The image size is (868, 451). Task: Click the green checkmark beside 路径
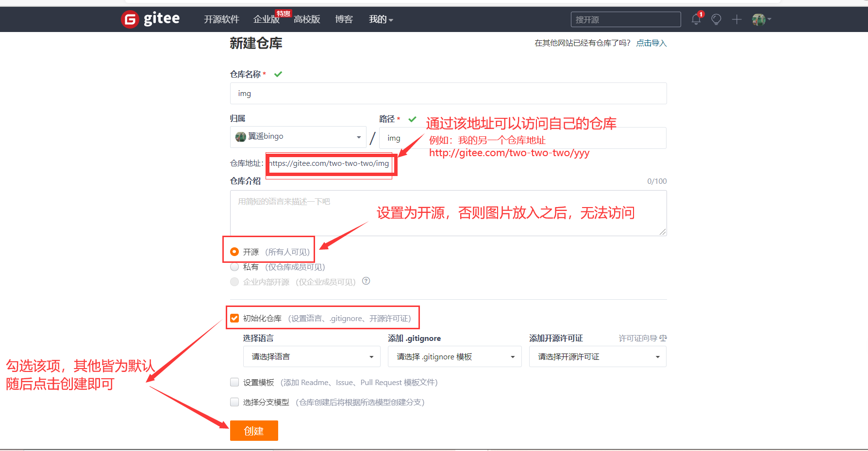coord(412,119)
